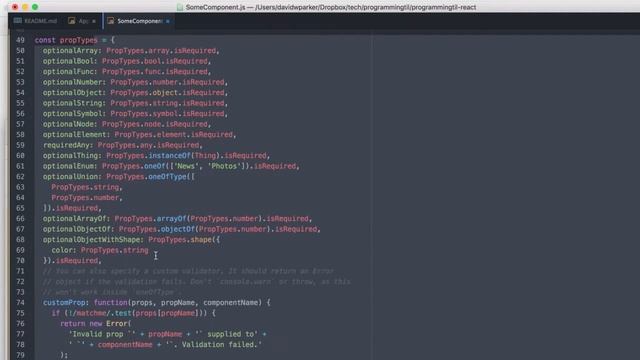640x360 pixels.
Task: Click the 'Invalid prop' string literal
Action: (102, 334)
